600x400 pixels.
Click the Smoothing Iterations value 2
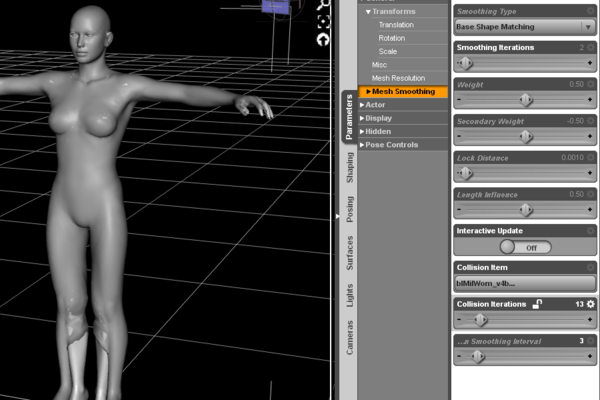coord(582,47)
